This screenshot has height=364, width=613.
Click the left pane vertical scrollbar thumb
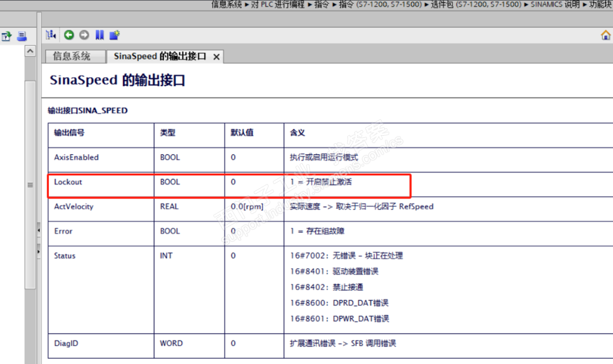coord(30,185)
